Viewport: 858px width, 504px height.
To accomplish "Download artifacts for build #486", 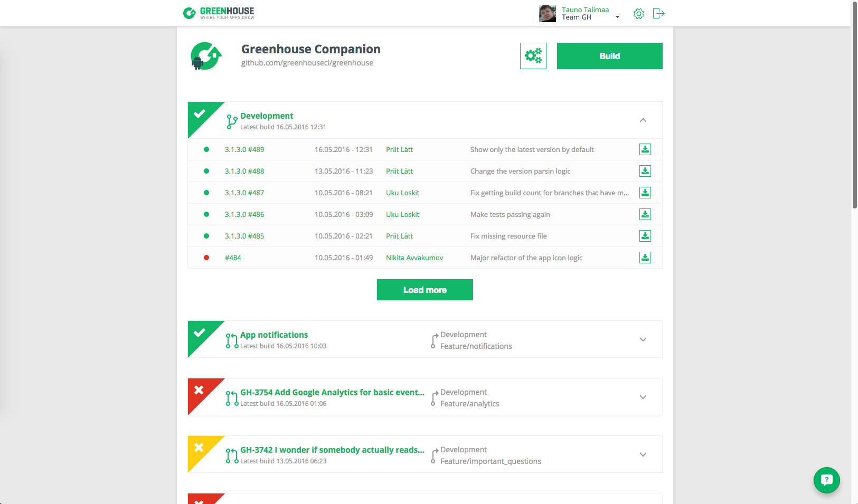I will [x=645, y=214].
